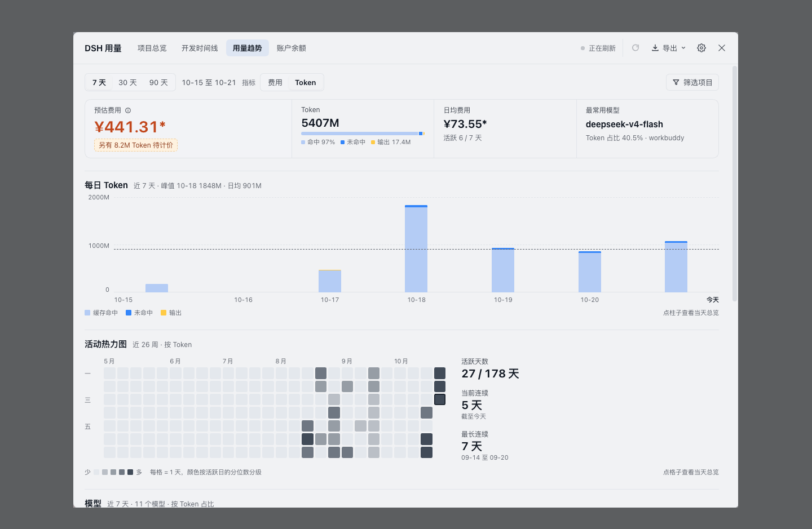This screenshot has width=812, height=529.
Task: Click the 10-15 bar in daily chart
Action: (x=157, y=288)
